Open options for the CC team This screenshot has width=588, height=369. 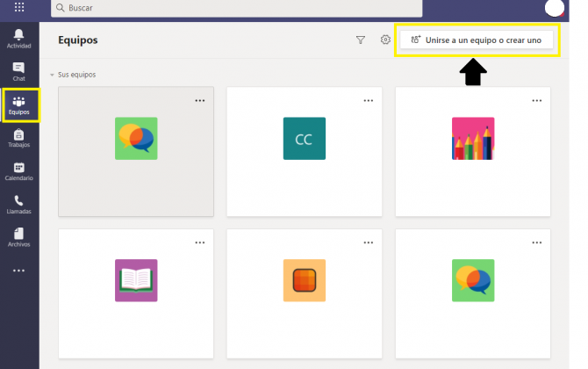(x=369, y=101)
